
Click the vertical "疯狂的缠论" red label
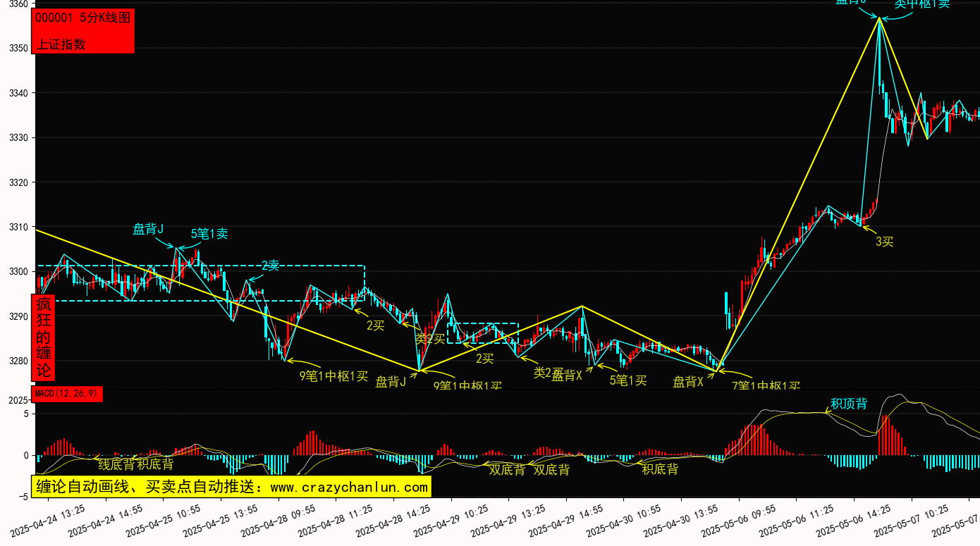click(44, 337)
